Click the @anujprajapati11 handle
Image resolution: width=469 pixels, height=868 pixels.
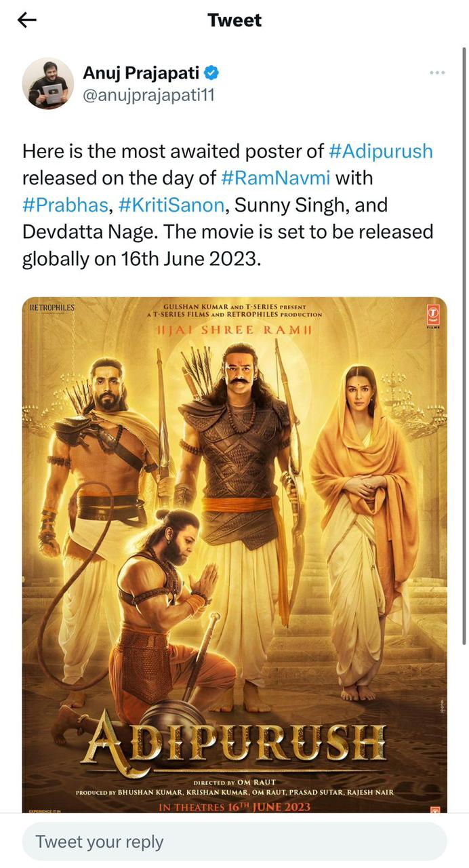click(148, 96)
